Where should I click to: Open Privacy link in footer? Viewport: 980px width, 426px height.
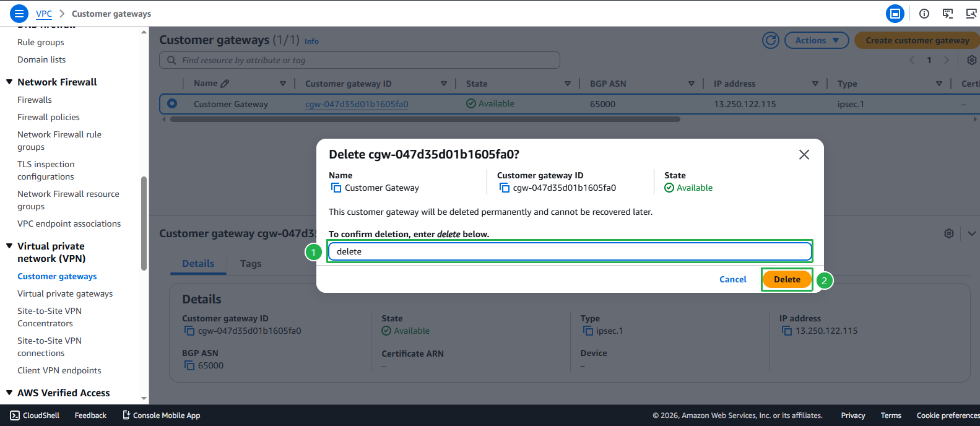[x=852, y=415]
